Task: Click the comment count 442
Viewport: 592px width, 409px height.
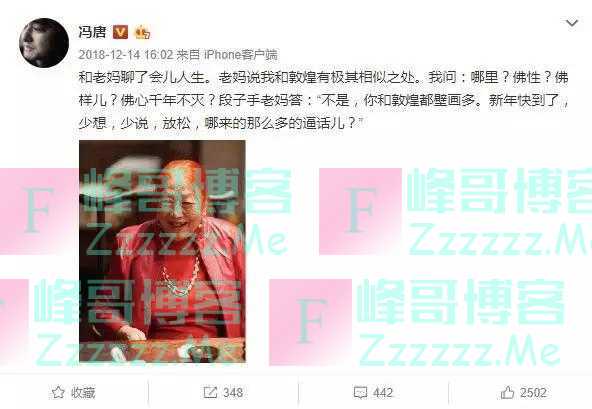Action: pyautogui.click(x=383, y=393)
